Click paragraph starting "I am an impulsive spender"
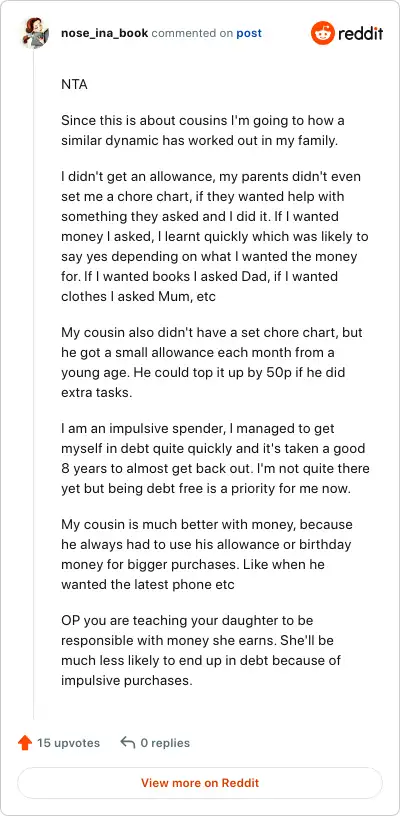 [x=215, y=458]
